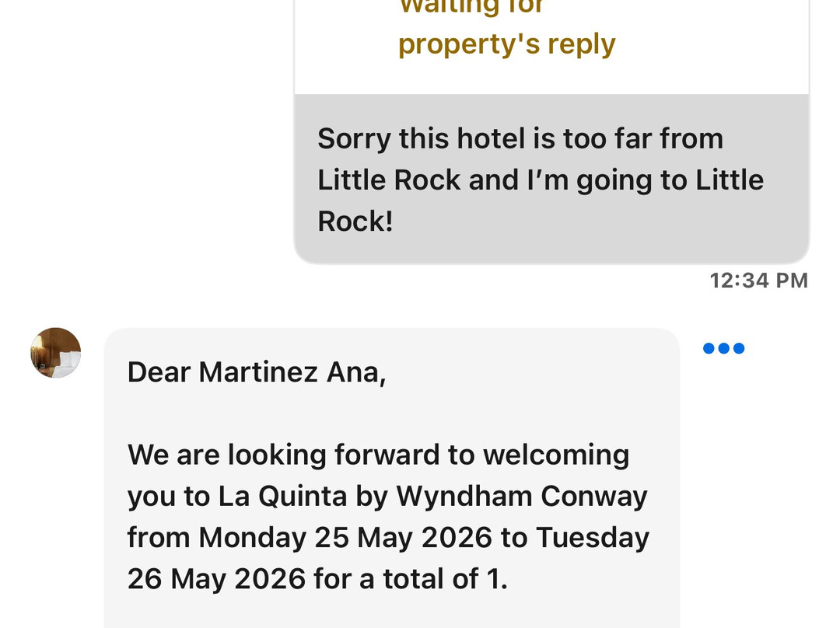Open the three blue dots message options
The image size is (840, 628).
pyautogui.click(x=723, y=348)
